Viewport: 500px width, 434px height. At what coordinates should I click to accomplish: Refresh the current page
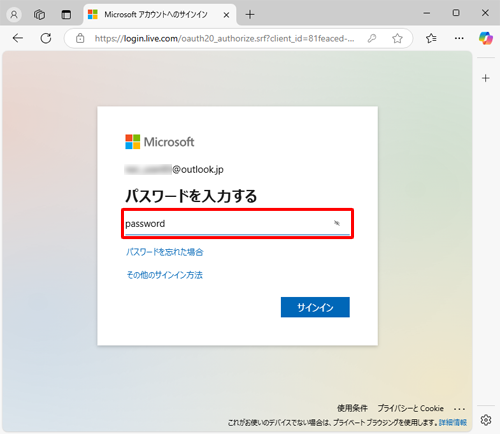tap(46, 38)
